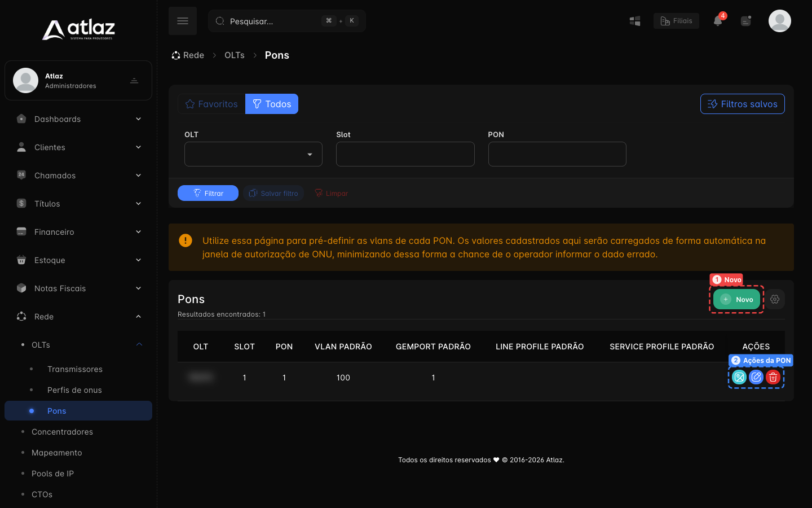Open Mapeamento in sidebar
The width and height of the screenshot is (812, 508).
tap(57, 453)
